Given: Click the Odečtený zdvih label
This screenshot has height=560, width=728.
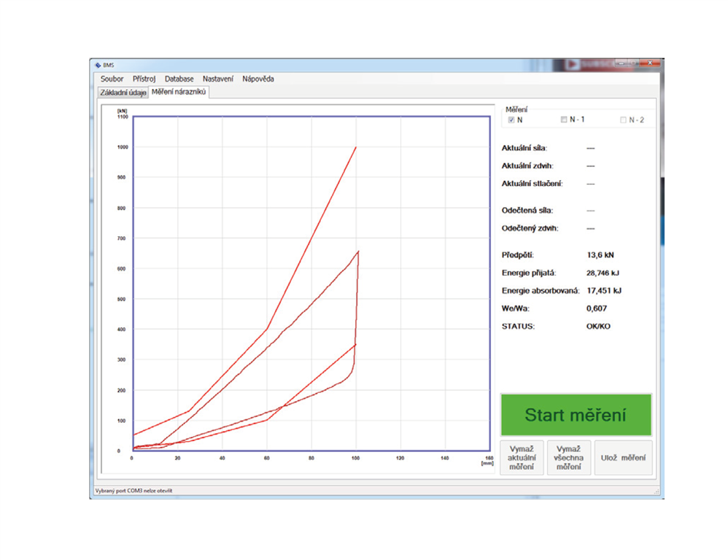Looking at the screenshot, I should pyautogui.click(x=530, y=228).
